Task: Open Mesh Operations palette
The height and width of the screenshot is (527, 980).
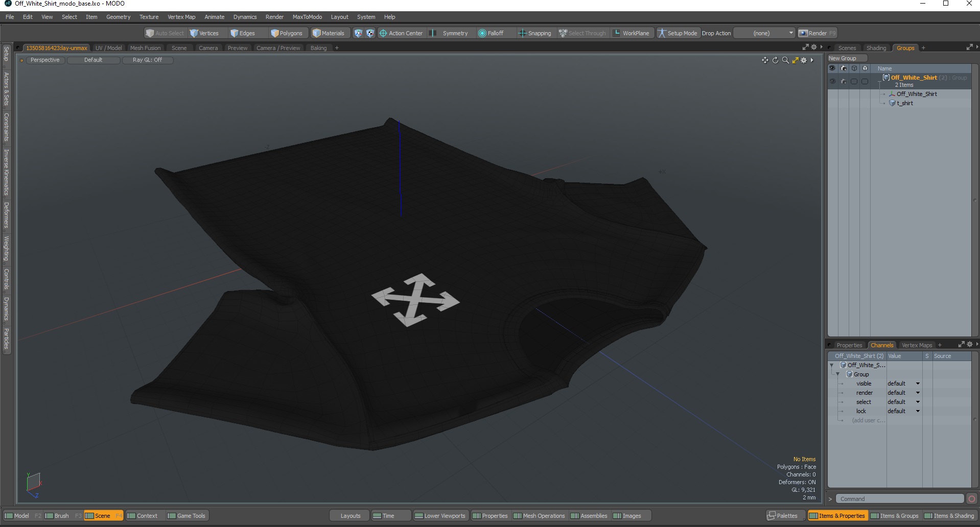Action: pos(539,516)
